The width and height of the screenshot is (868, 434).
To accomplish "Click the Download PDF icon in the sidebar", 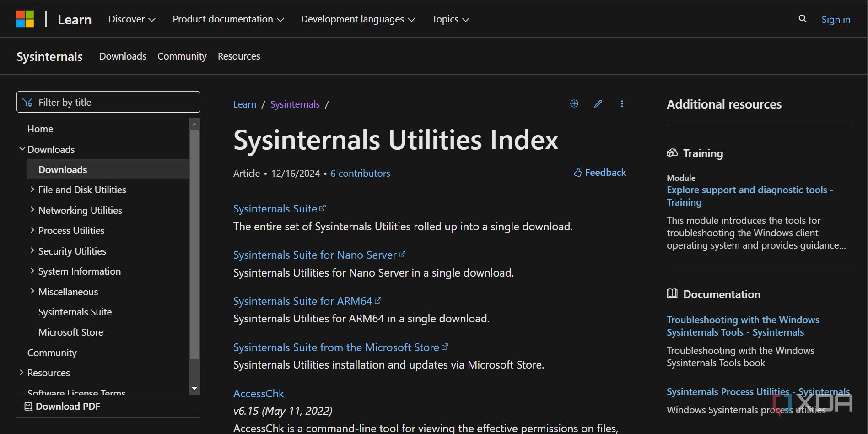I will tap(27, 406).
